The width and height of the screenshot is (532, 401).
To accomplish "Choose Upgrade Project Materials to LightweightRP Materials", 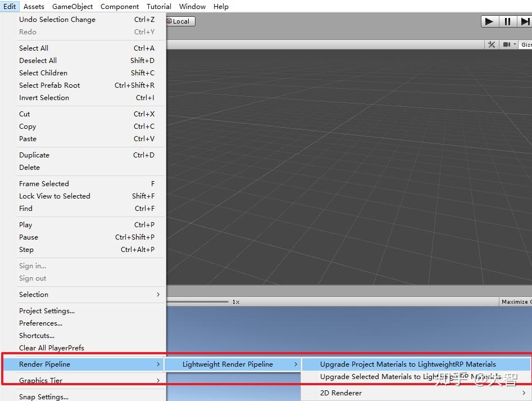I will click(416, 364).
